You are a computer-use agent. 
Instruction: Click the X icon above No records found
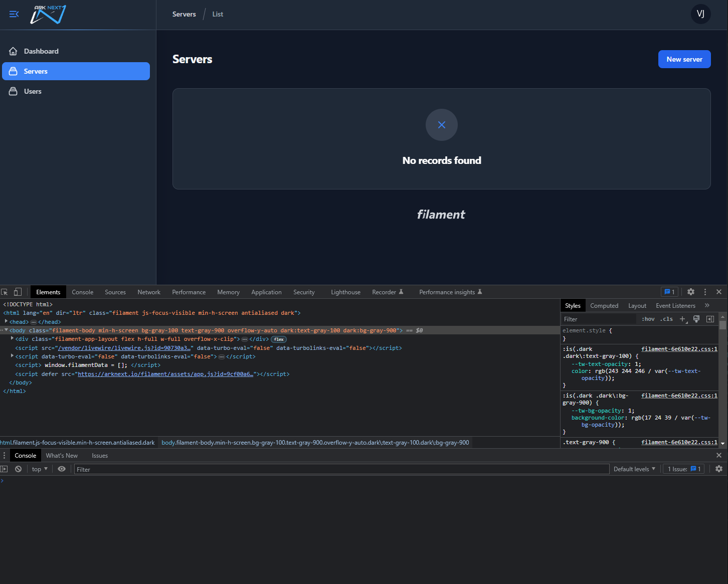pyautogui.click(x=442, y=125)
